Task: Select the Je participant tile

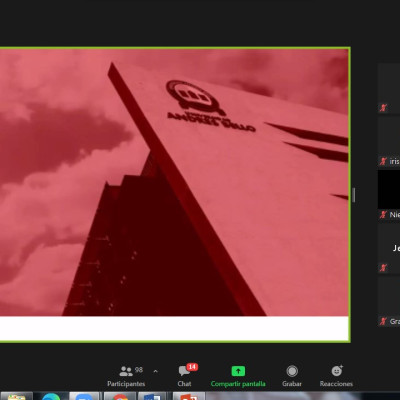Action: tap(389, 248)
